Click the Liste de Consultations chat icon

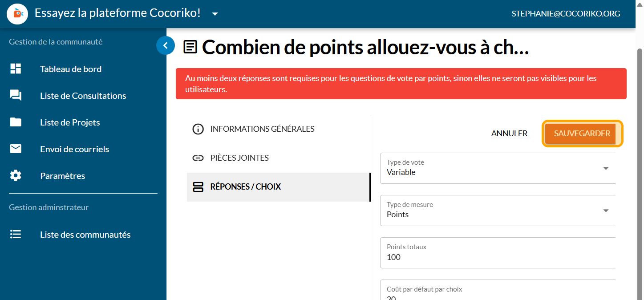click(x=16, y=96)
